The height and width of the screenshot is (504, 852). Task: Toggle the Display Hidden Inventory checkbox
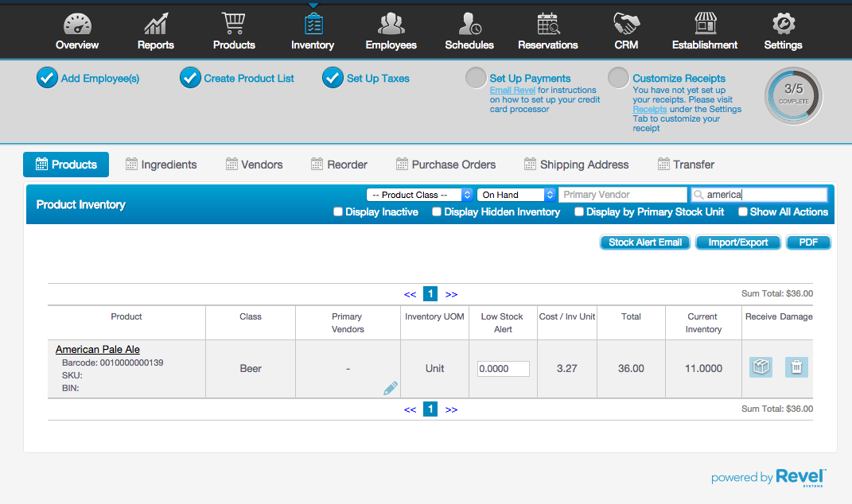coord(437,212)
